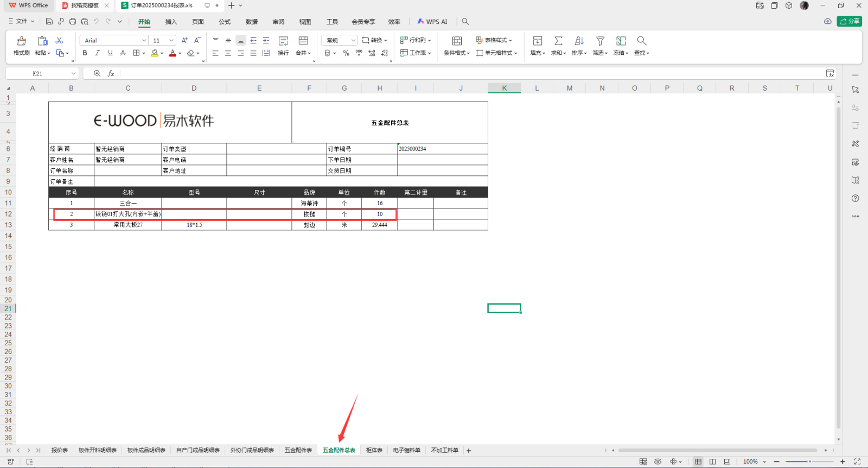Image resolution: width=868 pixels, height=468 pixels.
Task: Open the Filter (筛选) funnel tool
Action: point(600,41)
